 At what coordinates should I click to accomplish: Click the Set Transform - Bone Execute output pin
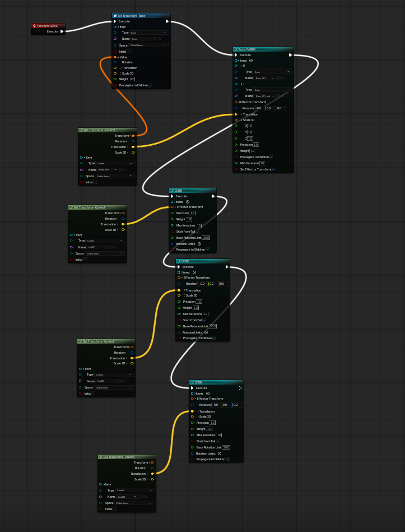pos(167,21)
